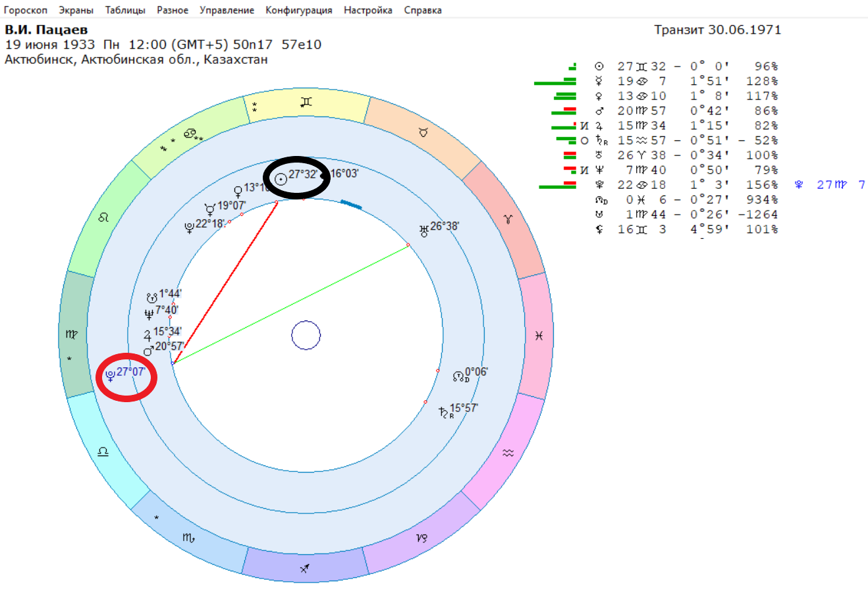868x595 pixels.
Task: Click the Sun row value 96% in the table
Action: (766, 66)
